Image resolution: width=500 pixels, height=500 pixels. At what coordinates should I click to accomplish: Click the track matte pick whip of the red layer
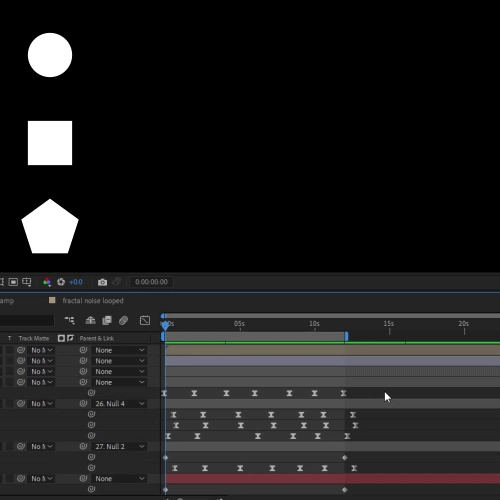[21, 478]
